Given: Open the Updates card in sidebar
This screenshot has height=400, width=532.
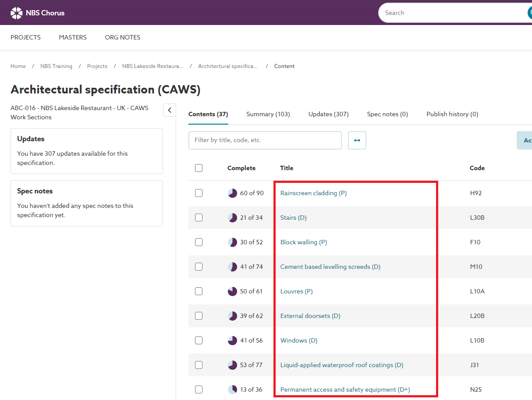Looking at the screenshot, I should (x=87, y=151).
